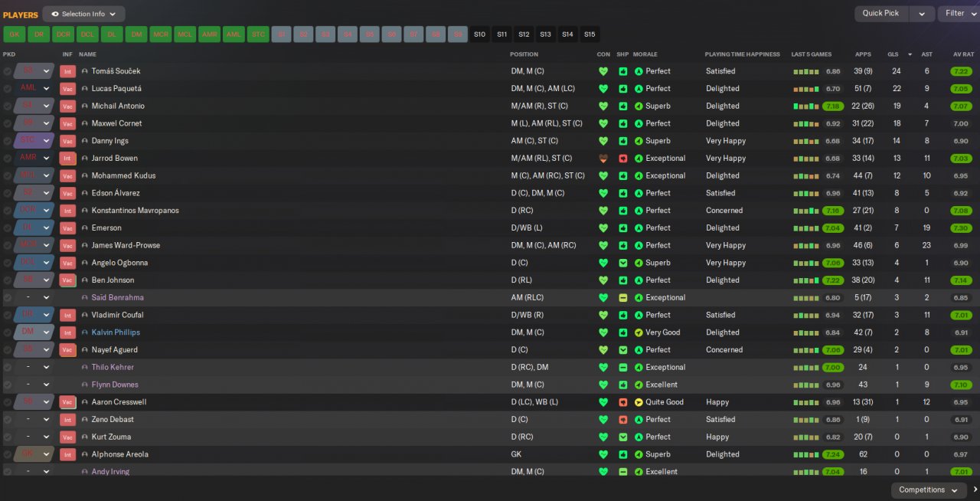980x501 pixels.
Task: Click the Vac status icon for Lucas Paquetá
Action: [67, 89]
